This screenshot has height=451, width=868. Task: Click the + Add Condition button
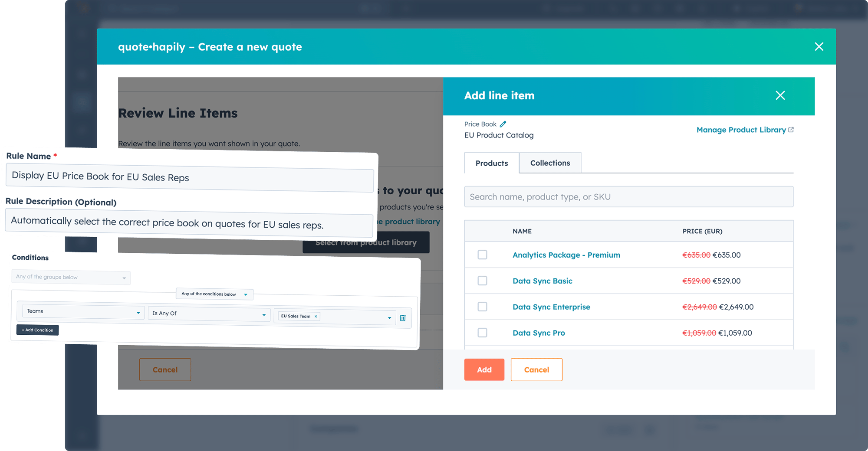pos(38,330)
